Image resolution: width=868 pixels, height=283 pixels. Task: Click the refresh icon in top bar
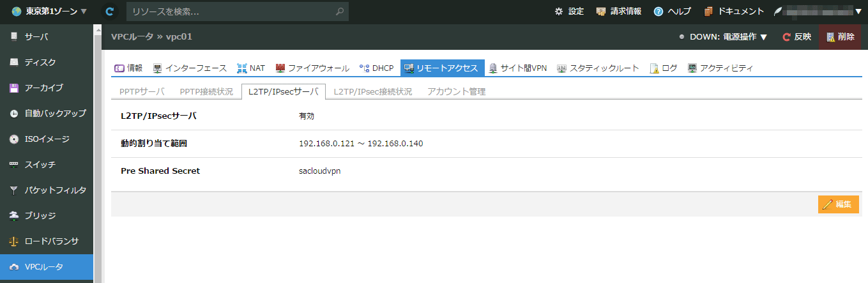click(110, 11)
